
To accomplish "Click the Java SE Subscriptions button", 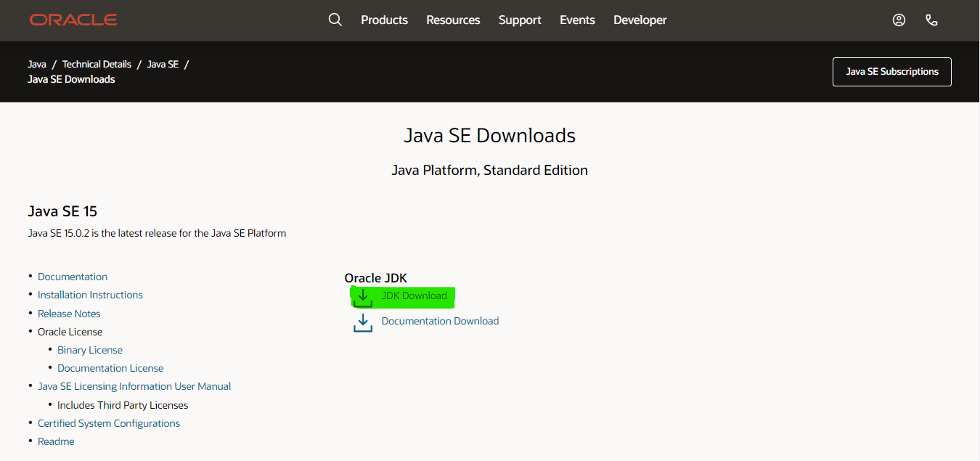I will coord(891,72).
